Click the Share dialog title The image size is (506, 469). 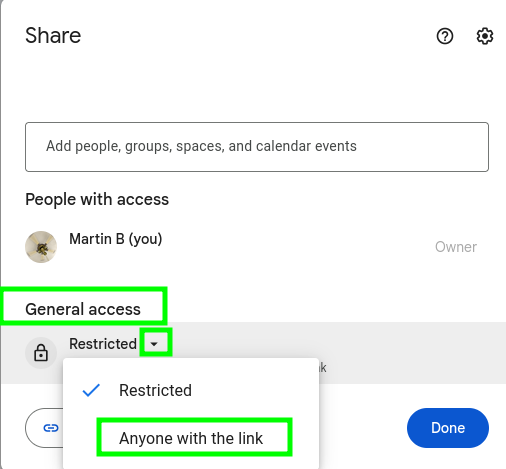click(x=53, y=35)
